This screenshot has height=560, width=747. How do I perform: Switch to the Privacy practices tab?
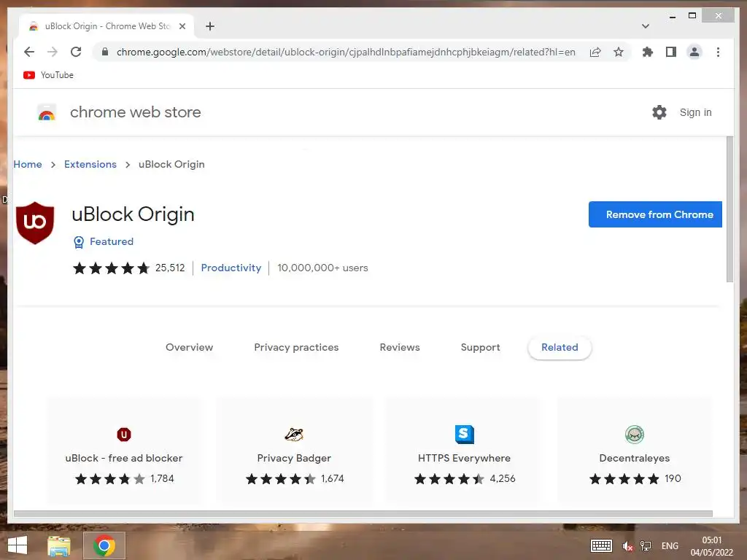click(x=296, y=347)
